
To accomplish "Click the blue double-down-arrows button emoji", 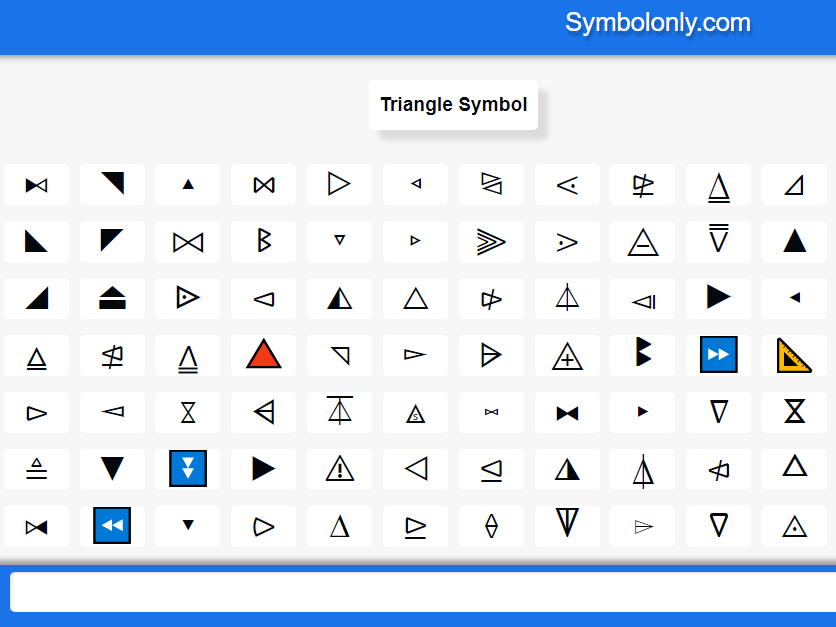I will pos(187,469).
